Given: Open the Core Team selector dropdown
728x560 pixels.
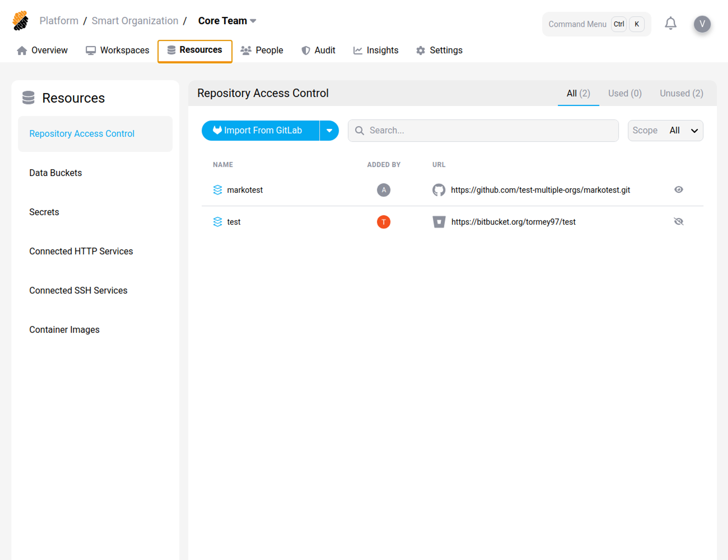Looking at the screenshot, I should 253,21.
